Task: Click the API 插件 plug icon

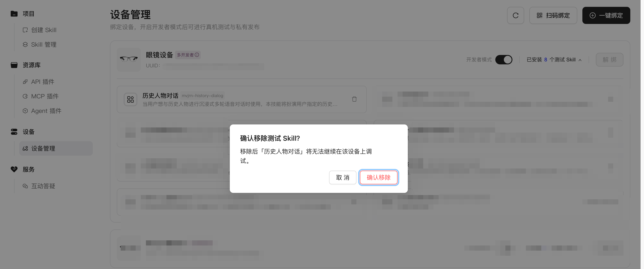Action: [x=25, y=82]
